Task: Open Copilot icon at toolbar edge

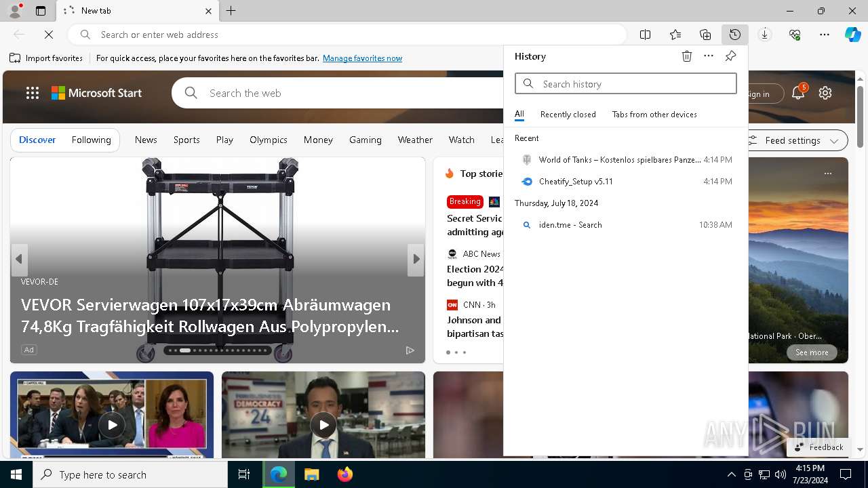Action: click(x=852, y=35)
